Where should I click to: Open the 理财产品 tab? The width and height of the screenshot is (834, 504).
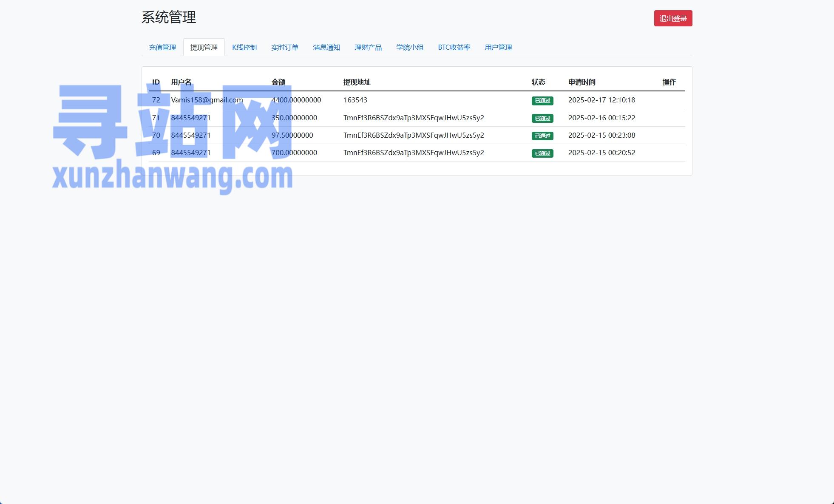point(368,47)
